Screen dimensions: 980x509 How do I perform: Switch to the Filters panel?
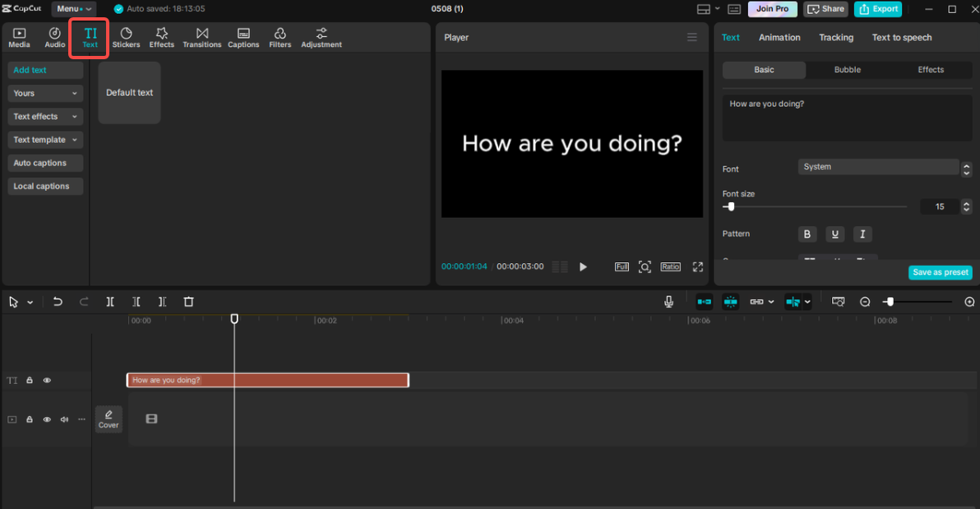(280, 37)
